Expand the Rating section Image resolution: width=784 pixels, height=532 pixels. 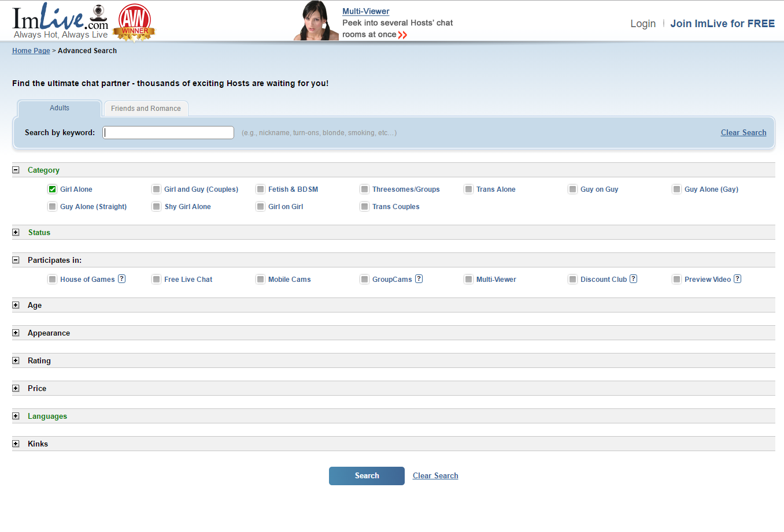tap(16, 360)
